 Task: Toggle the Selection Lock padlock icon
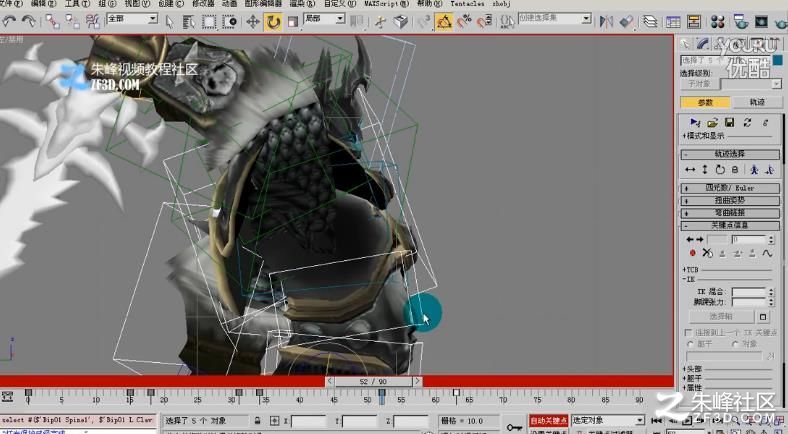(257, 421)
